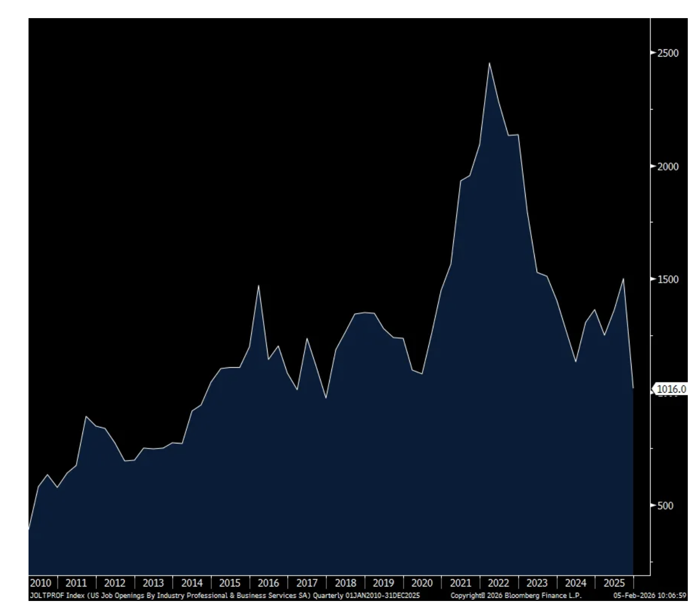Select the 2016 year label on the x-axis
Viewport: 700px width, 615px height.
coord(268,583)
